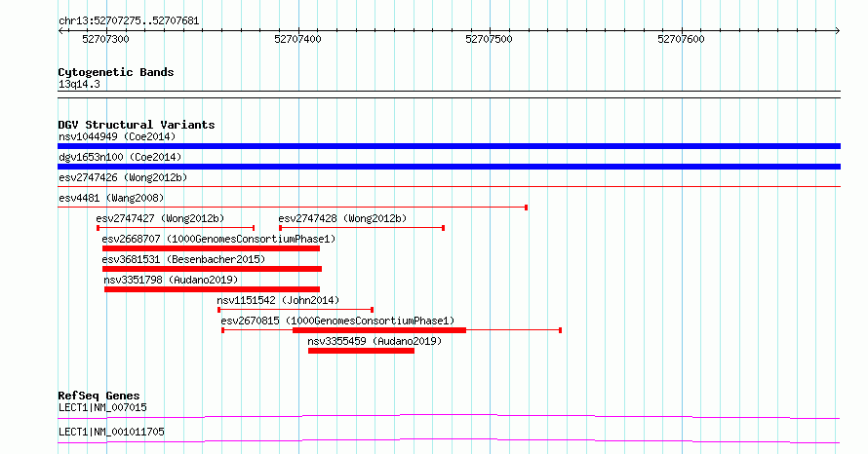
Task: Click ruler position 52707500
Action: click(x=490, y=39)
